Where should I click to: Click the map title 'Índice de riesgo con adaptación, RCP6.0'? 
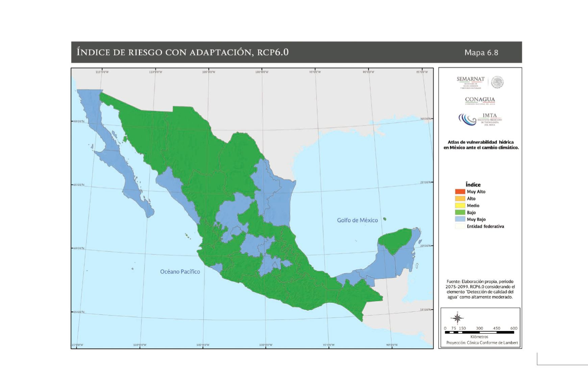click(182, 52)
